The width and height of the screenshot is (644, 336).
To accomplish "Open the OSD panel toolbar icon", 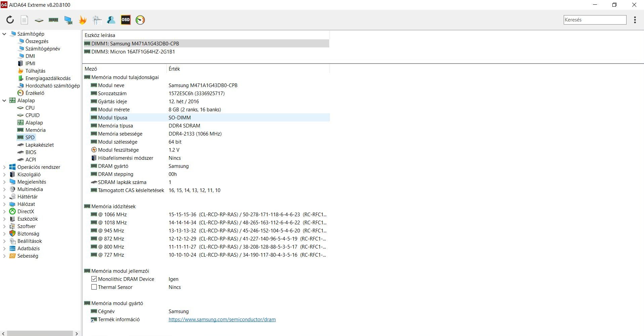I will [126, 20].
